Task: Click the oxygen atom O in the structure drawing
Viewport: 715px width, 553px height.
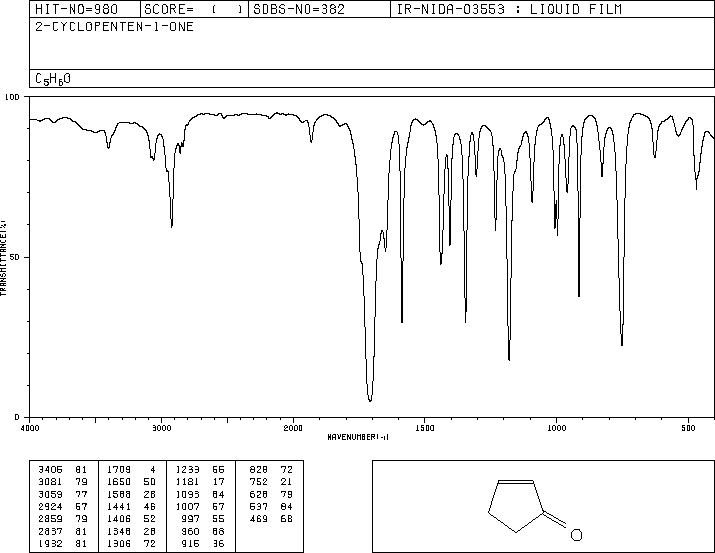Action: pyautogui.click(x=576, y=535)
